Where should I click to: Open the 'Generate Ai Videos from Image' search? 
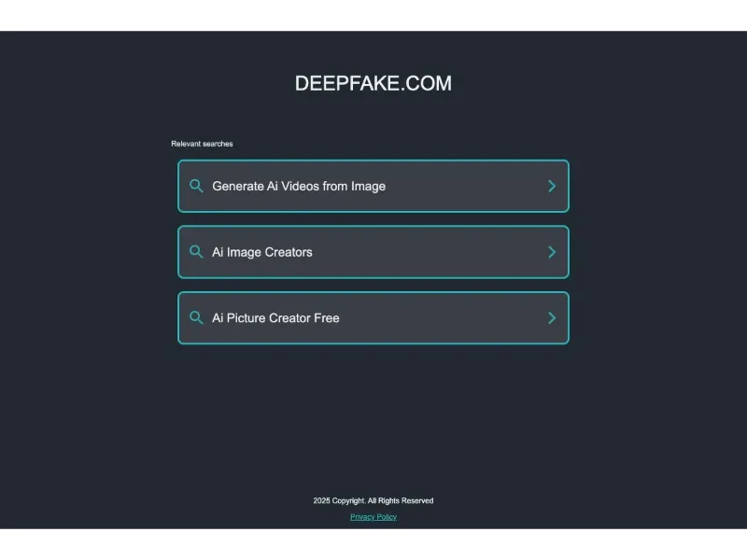[373, 186]
